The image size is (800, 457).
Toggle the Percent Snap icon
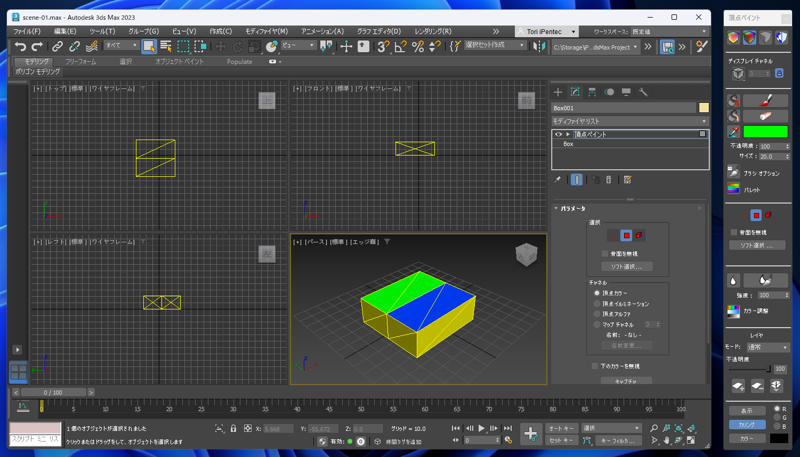click(x=418, y=46)
